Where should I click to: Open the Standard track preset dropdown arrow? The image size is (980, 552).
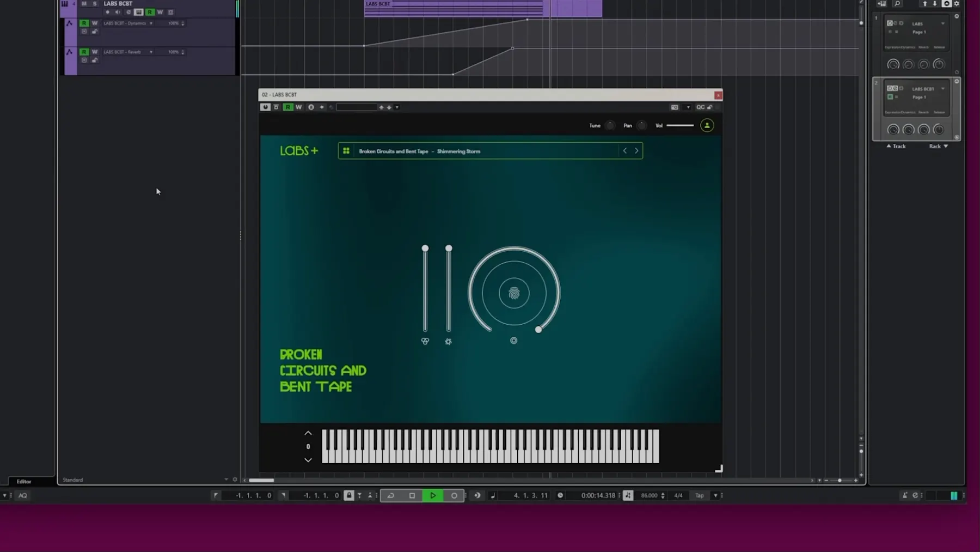[226, 480]
